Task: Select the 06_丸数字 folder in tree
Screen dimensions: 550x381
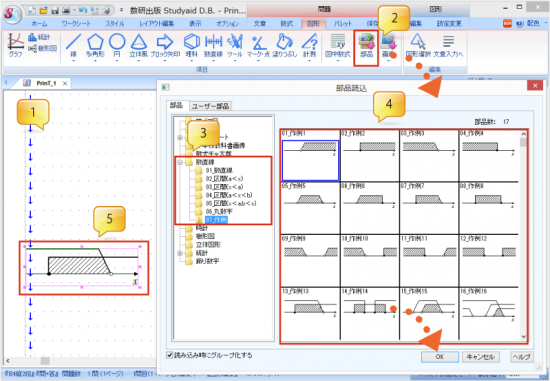Action: [x=219, y=212]
